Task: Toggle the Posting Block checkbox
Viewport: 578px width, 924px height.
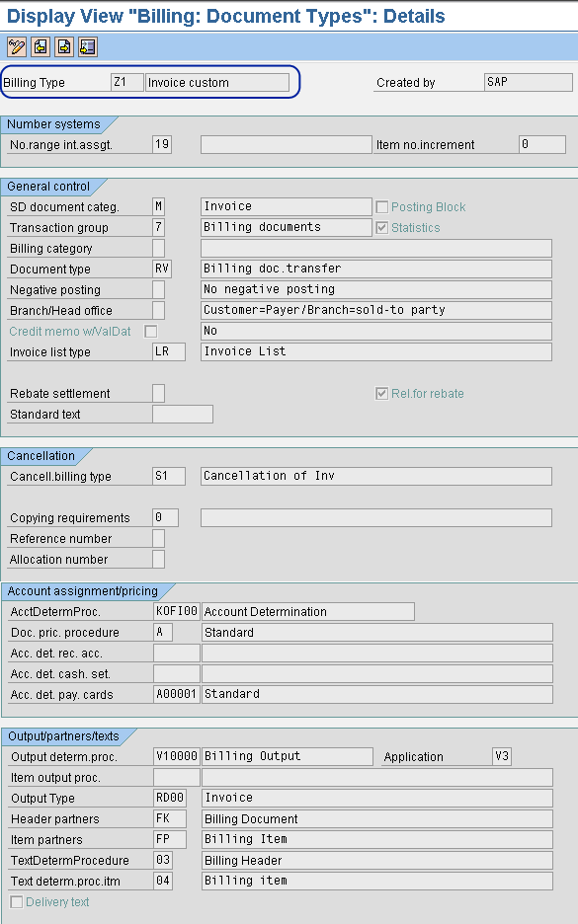Action: (382, 207)
